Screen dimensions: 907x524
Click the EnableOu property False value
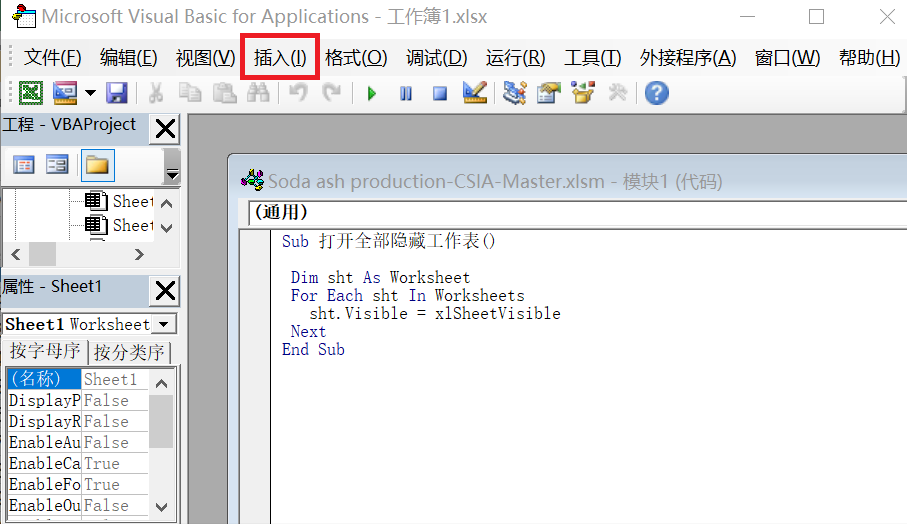pos(115,505)
